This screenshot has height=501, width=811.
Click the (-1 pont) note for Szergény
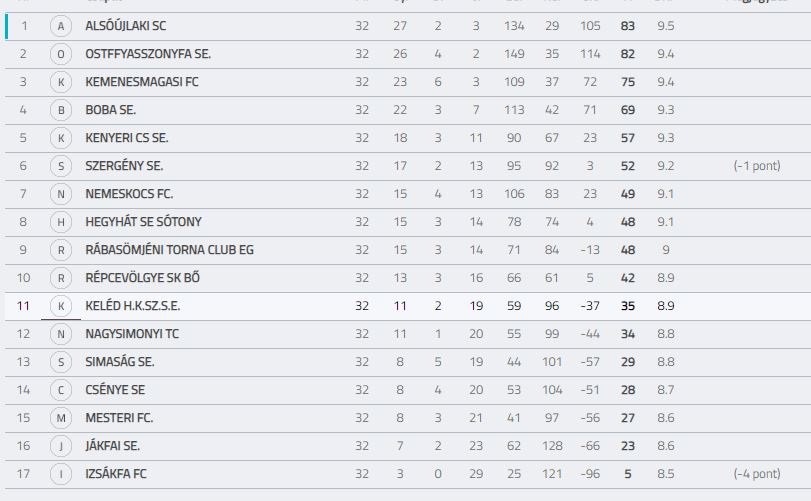(x=757, y=166)
